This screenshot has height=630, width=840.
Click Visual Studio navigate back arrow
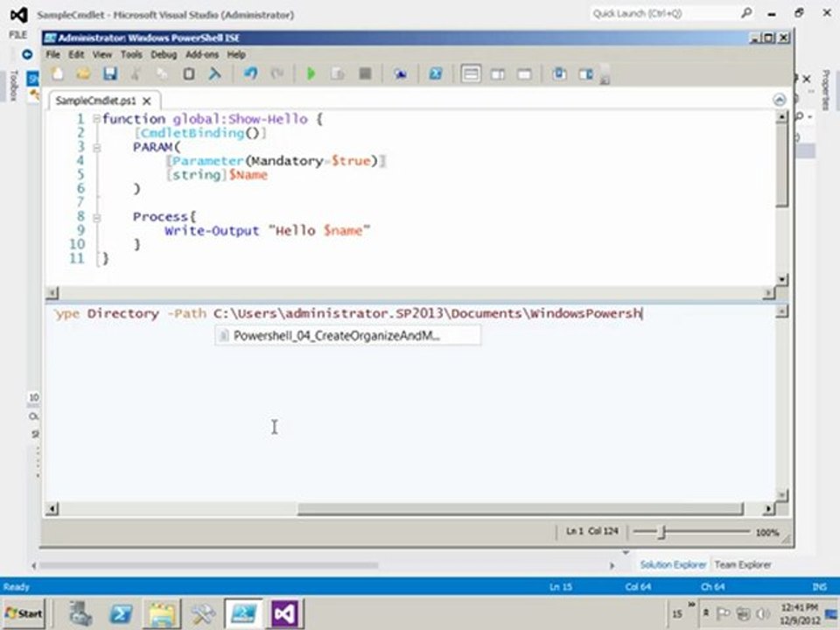pos(27,54)
